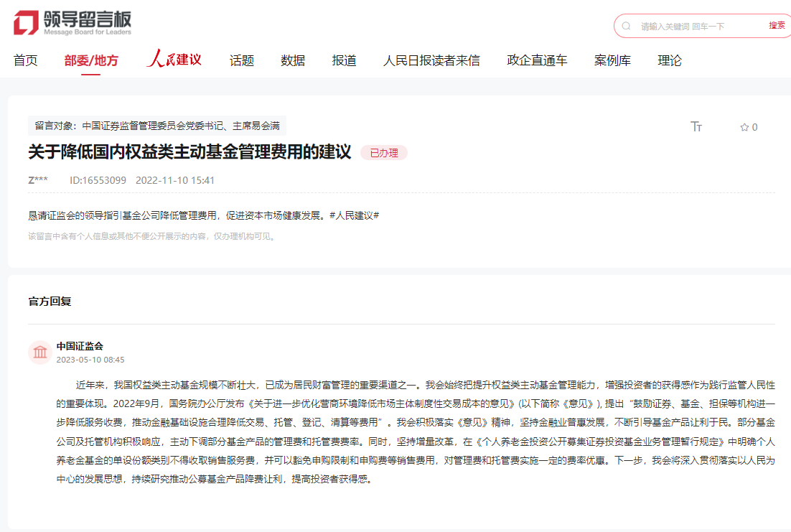This screenshot has width=791, height=532.
Task: Open the 话题 navigation item
Action: (x=241, y=61)
